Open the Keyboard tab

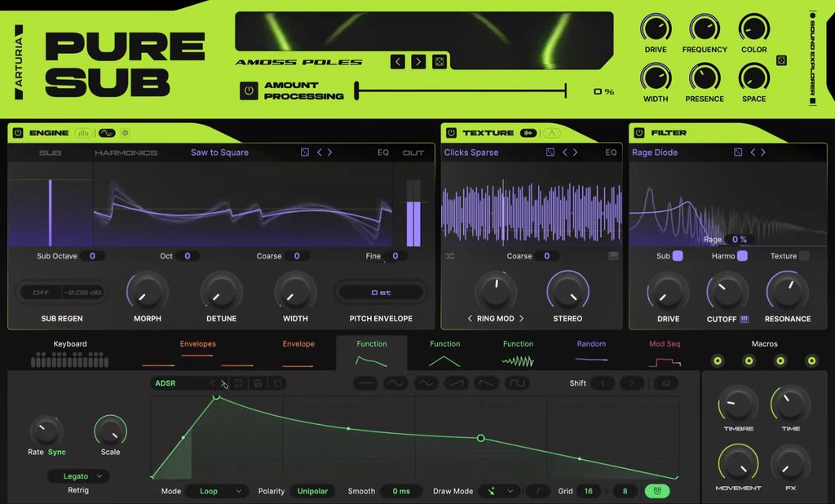point(70,353)
